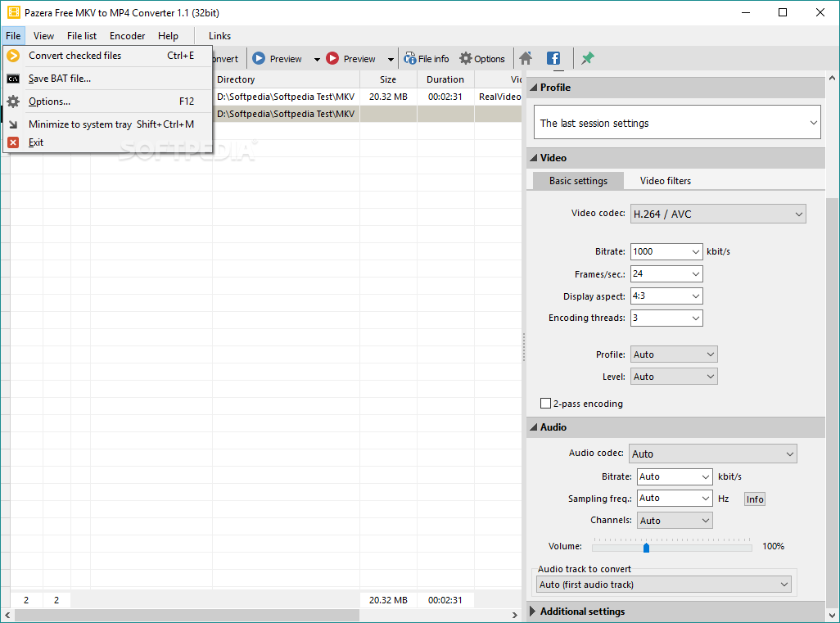The width and height of the screenshot is (840, 623).
Task: Click the settings panel scroll-up arrow
Action: [833, 79]
